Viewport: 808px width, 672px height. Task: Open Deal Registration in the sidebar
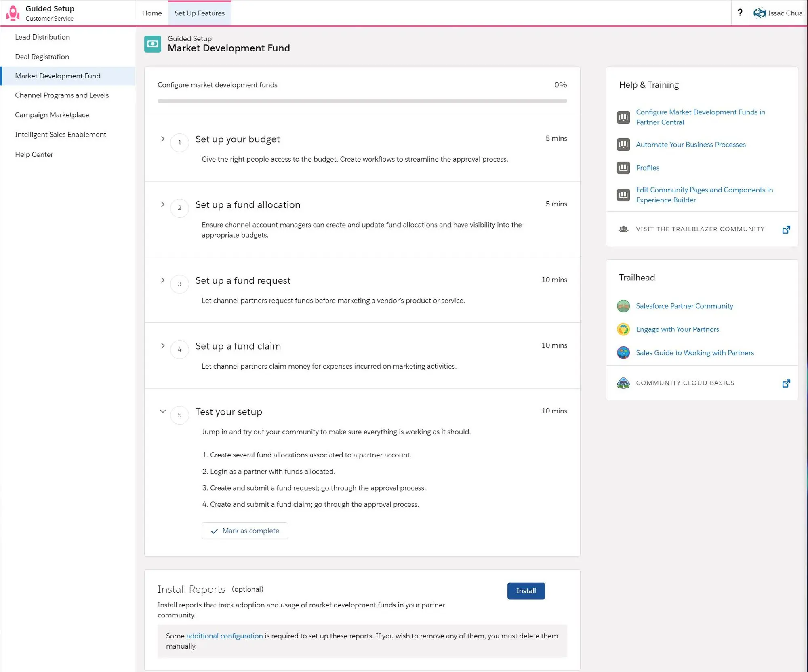[42, 57]
